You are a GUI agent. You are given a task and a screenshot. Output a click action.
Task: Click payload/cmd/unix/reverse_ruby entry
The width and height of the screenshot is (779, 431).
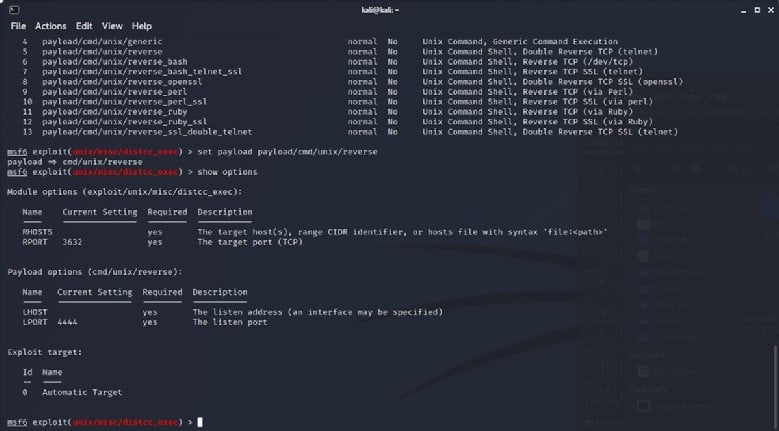tap(115, 112)
